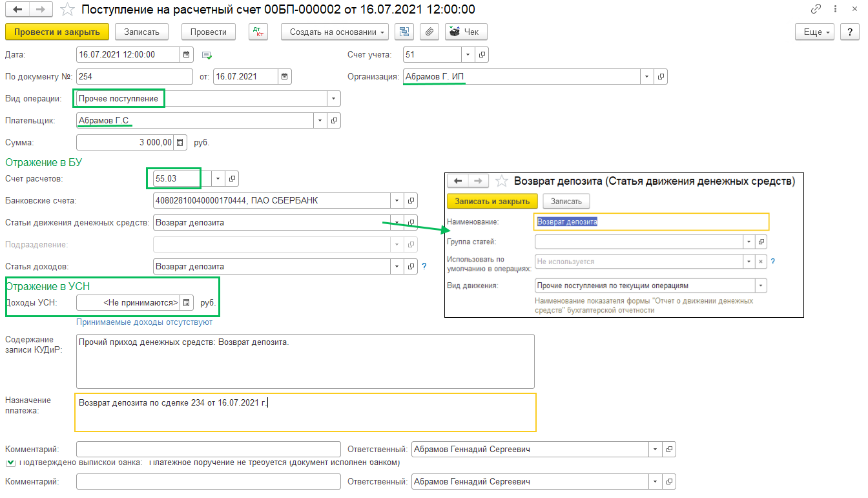Viewport: 868px width, 498px height.
Task: Open the Счет учета dropdown list
Action: point(468,55)
